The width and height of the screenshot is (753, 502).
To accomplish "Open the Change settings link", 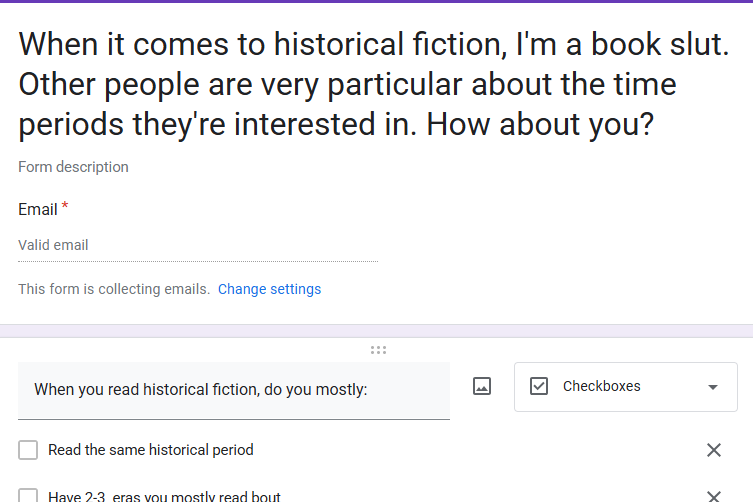I will 269,289.
